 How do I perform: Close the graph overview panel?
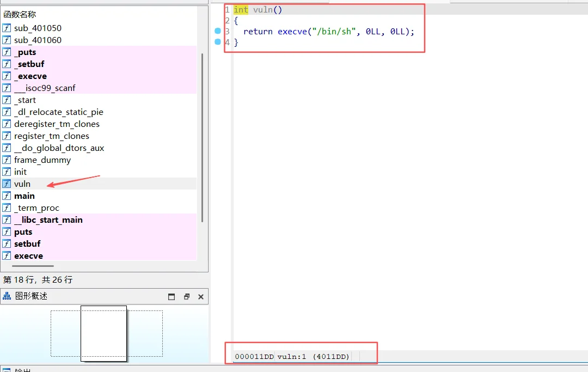pyautogui.click(x=201, y=297)
